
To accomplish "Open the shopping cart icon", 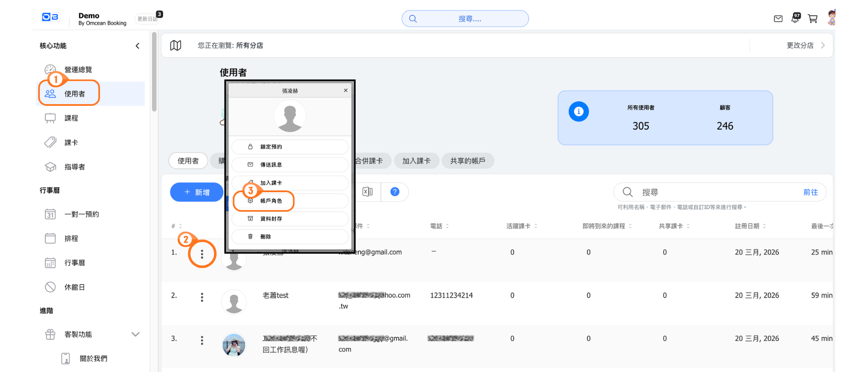I will click(x=812, y=19).
